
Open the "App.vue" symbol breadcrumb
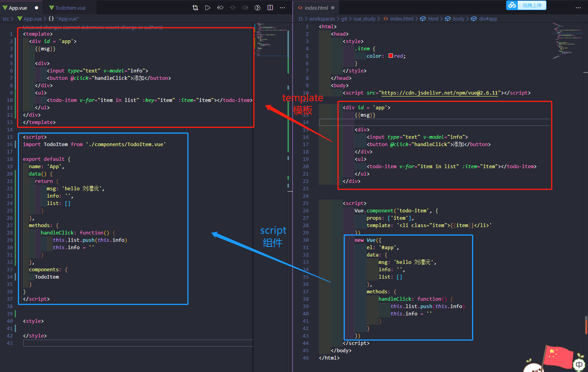point(67,19)
